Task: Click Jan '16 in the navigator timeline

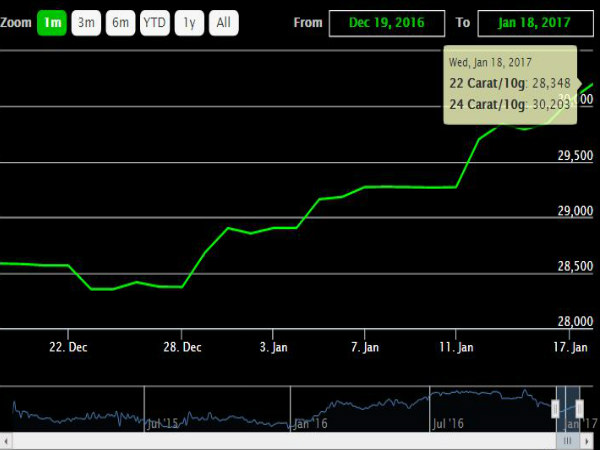Action: pyautogui.click(x=308, y=424)
